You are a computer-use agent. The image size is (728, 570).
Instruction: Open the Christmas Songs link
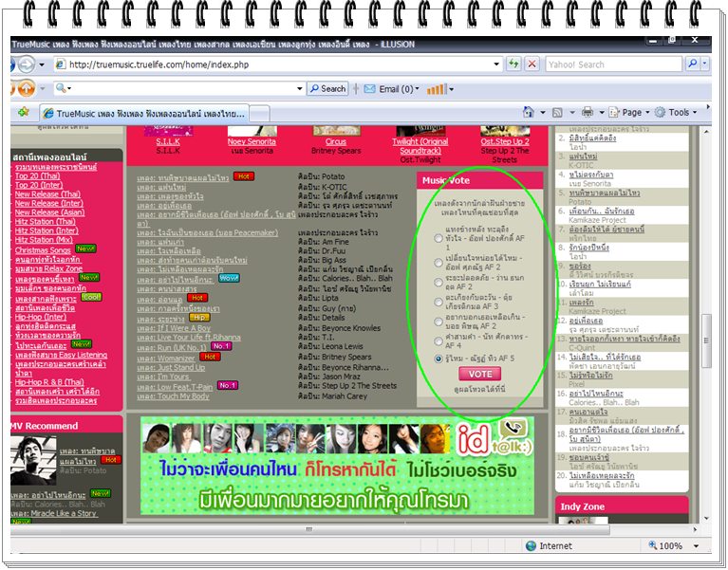tap(43, 250)
